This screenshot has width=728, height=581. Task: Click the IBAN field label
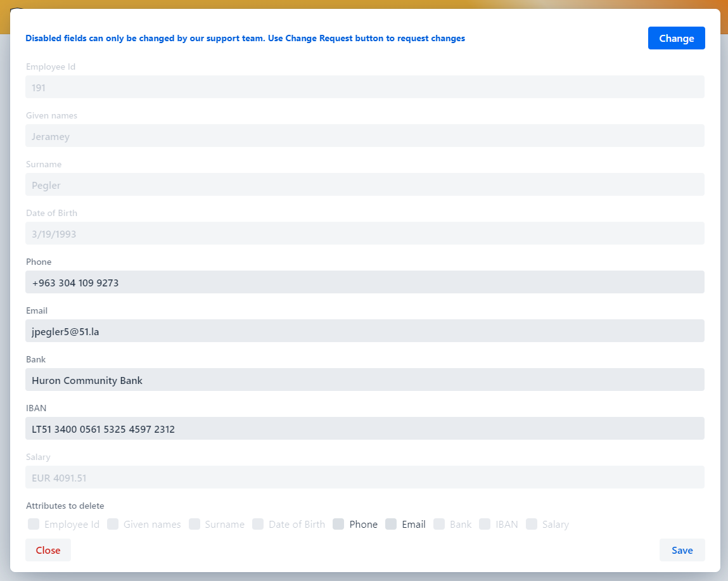[x=36, y=408]
